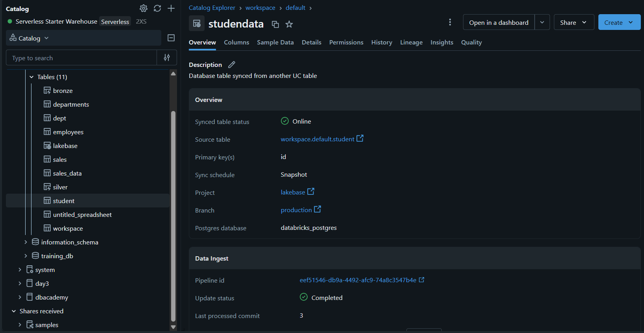The height and width of the screenshot is (333, 644).
Task: Expand training_db chevron
Action: [26, 256]
